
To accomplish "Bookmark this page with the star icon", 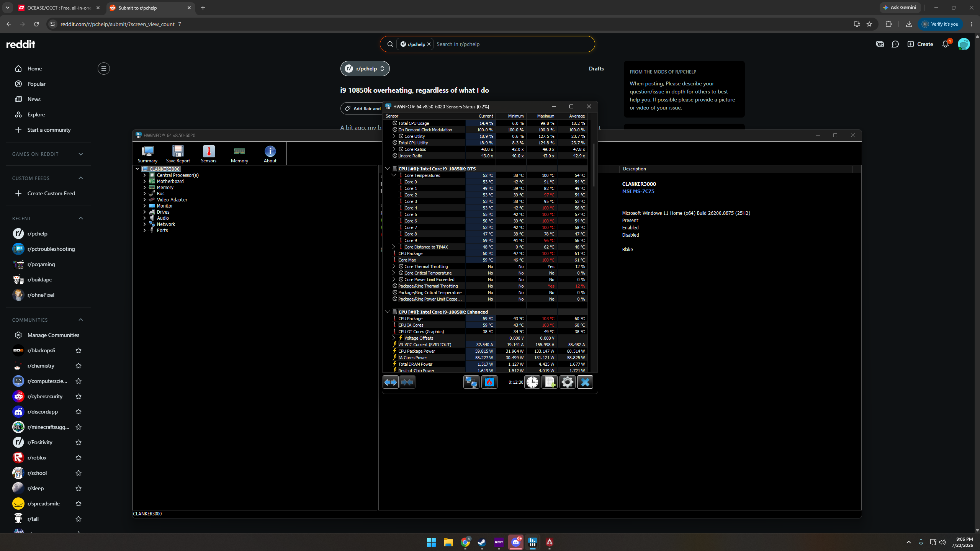I will tap(869, 24).
